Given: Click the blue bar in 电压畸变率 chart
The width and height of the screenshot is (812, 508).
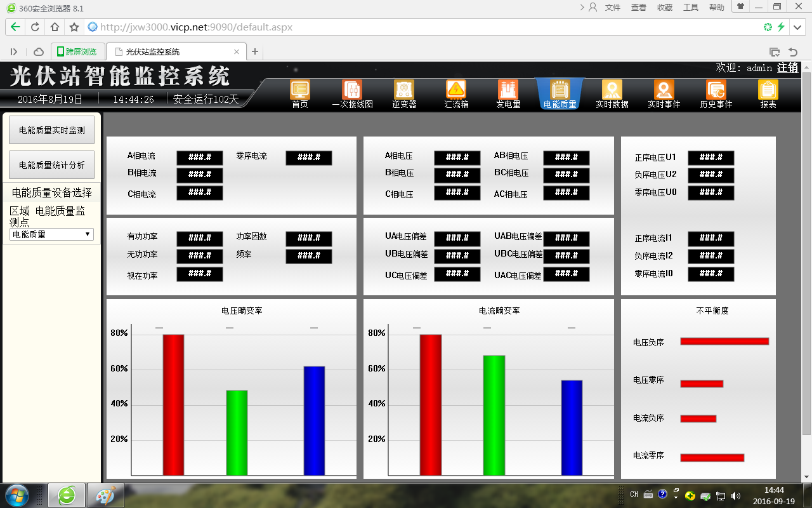Looking at the screenshot, I should [x=314, y=421].
